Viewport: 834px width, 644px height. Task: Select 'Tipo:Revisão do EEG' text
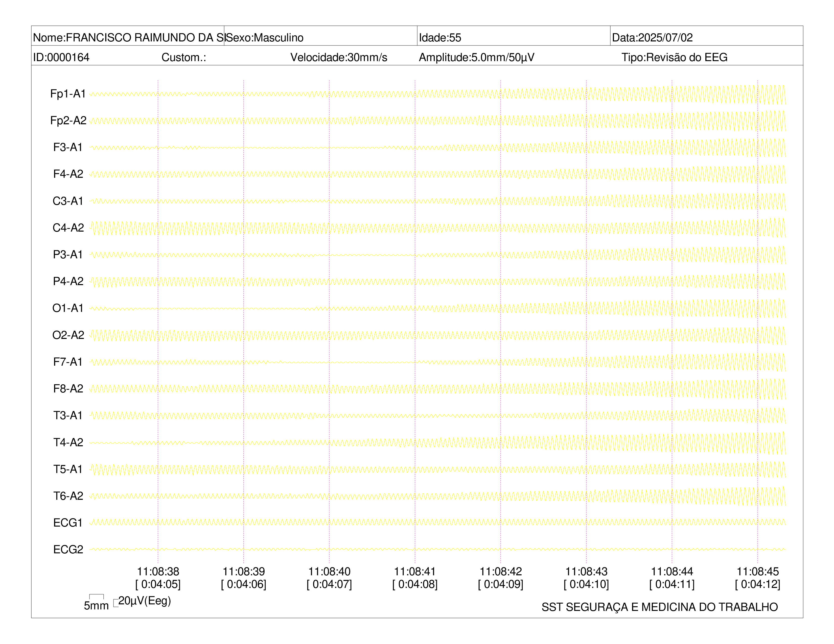674,57
